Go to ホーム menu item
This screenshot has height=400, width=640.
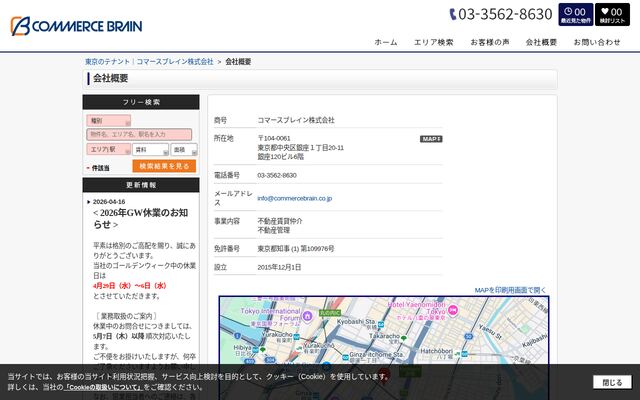(x=386, y=42)
